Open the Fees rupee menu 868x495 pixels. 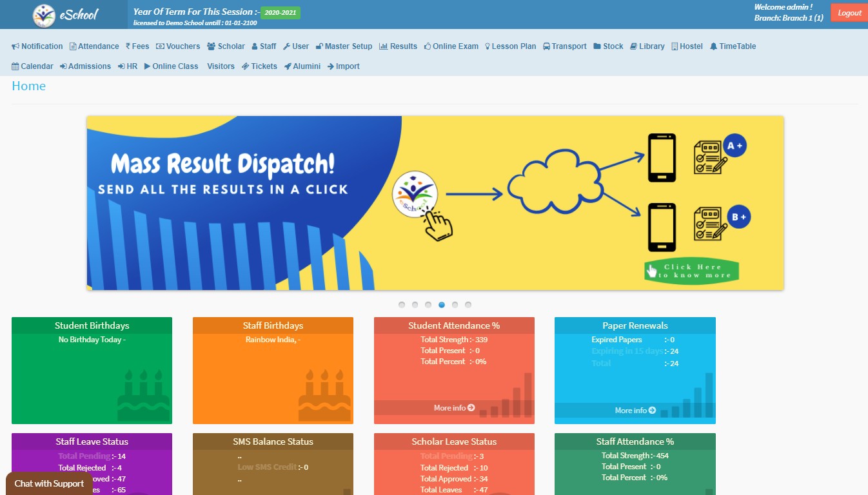pos(137,46)
